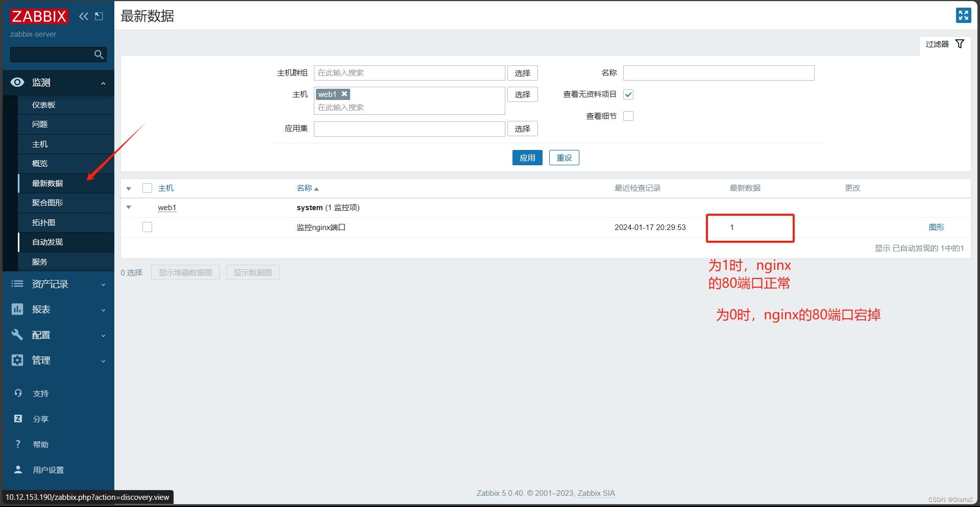
Task: Open 拓扑图 in the sidebar
Action: tap(66, 222)
